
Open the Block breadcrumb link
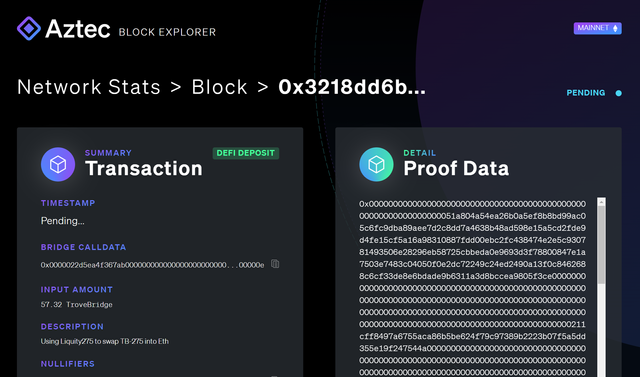[220, 87]
